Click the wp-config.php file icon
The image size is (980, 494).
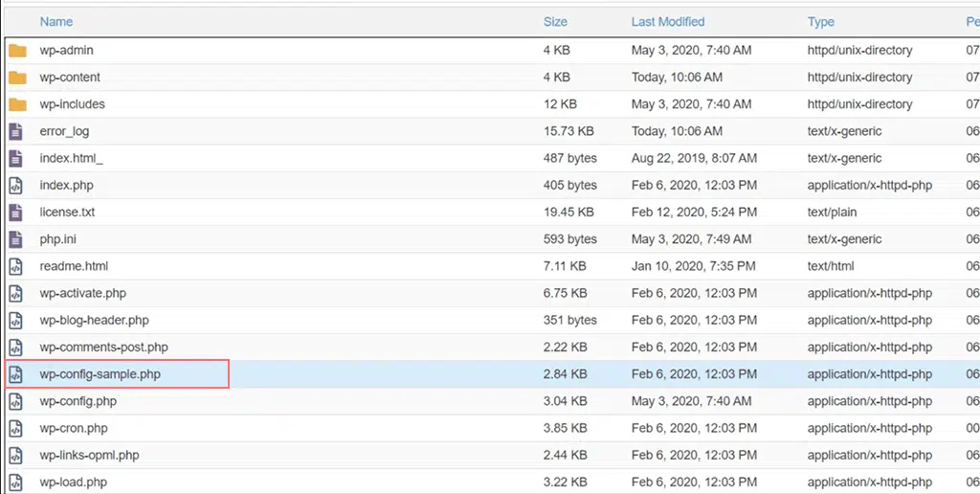click(15, 401)
